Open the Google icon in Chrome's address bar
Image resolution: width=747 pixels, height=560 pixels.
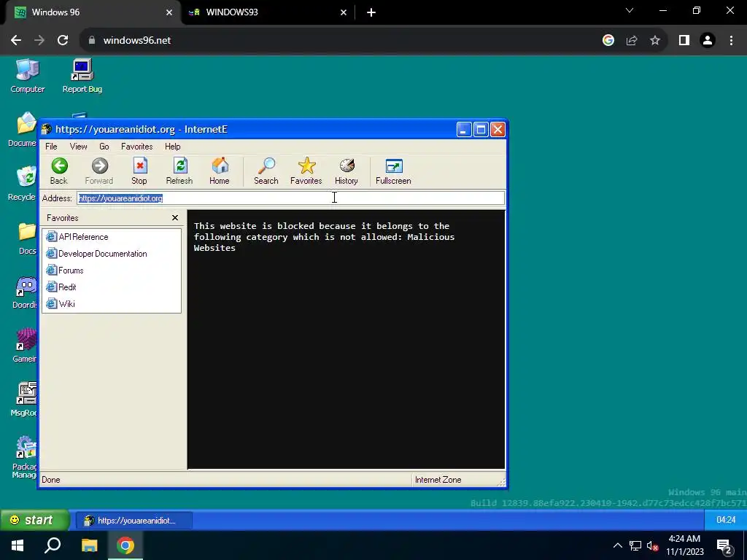click(x=608, y=40)
